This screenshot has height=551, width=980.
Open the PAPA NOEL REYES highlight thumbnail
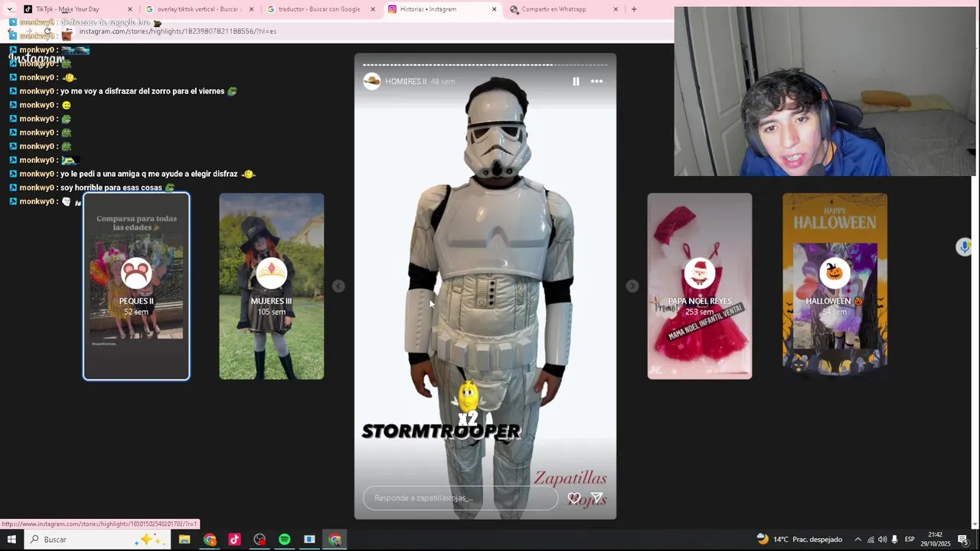click(x=699, y=286)
